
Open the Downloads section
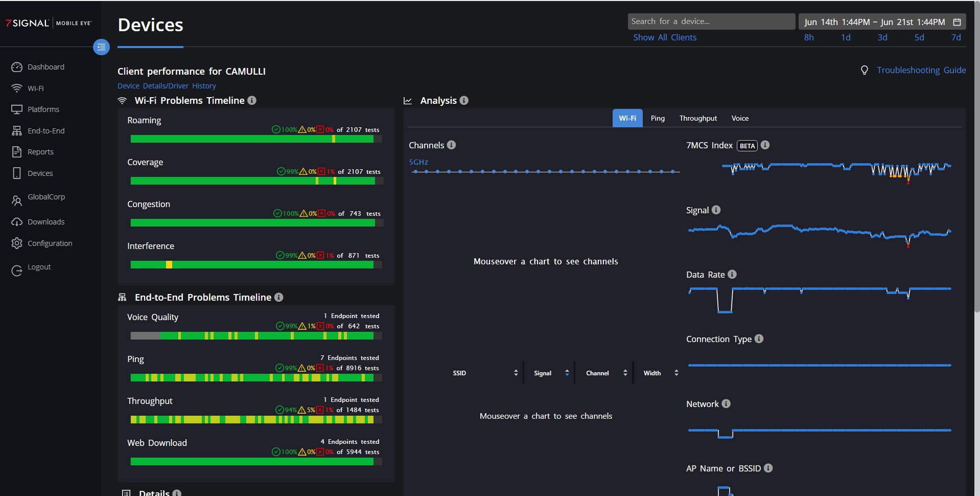point(17,221)
